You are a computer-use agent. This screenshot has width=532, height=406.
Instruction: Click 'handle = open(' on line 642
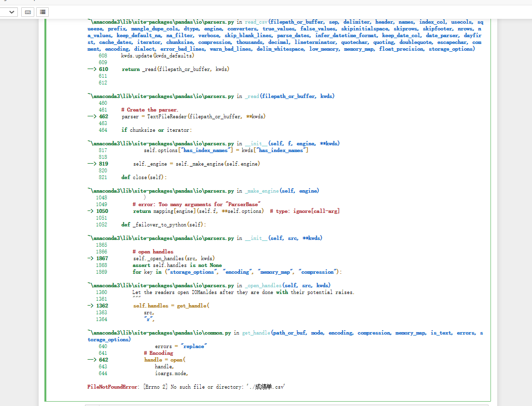pos(165,360)
